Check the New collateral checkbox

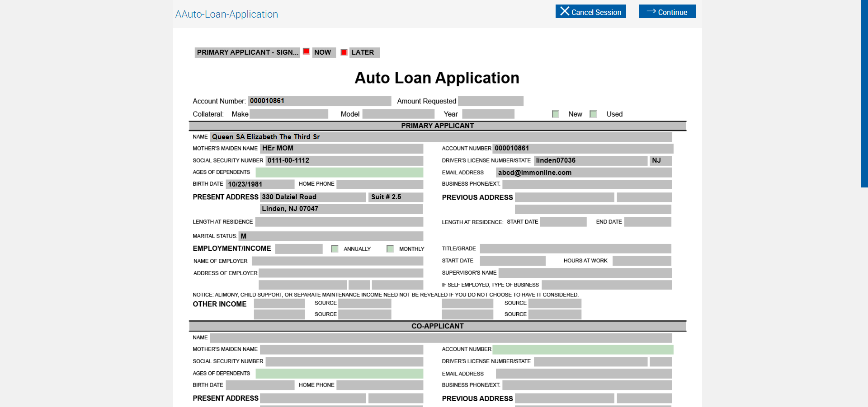click(x=556, y=114)
